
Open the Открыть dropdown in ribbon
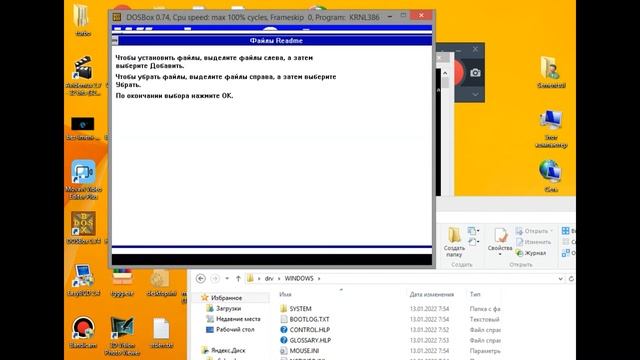551,231
